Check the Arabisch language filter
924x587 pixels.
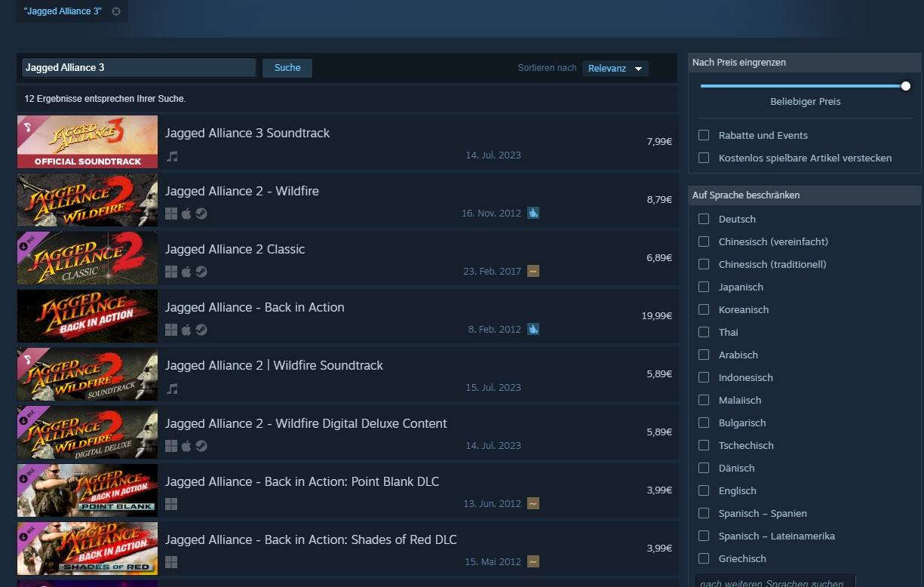704,355
